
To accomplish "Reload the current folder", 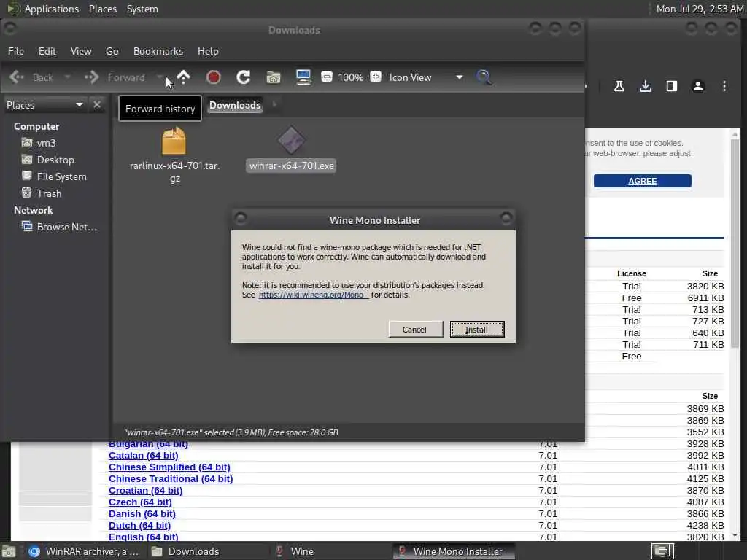I will coord(244,77).
